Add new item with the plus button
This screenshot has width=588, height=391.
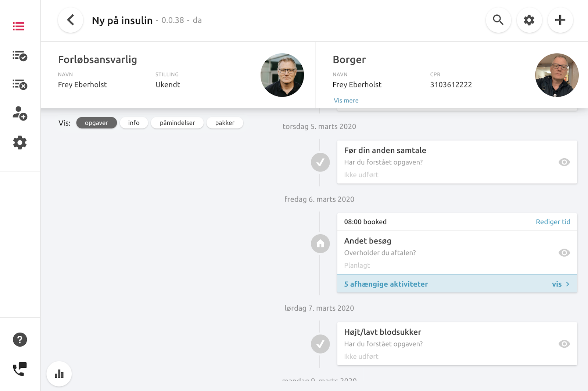click(560, 20)
